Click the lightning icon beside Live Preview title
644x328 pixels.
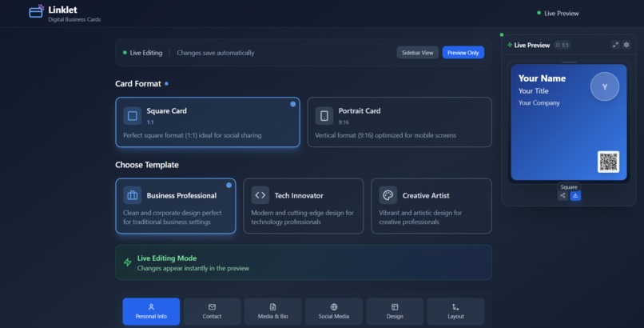[510, 45]
